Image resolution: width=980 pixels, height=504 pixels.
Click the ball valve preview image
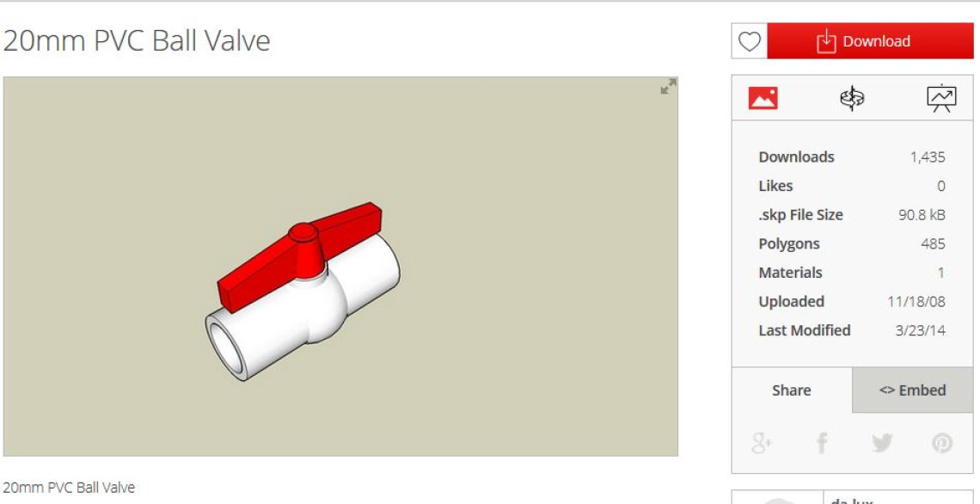[340, 267]
